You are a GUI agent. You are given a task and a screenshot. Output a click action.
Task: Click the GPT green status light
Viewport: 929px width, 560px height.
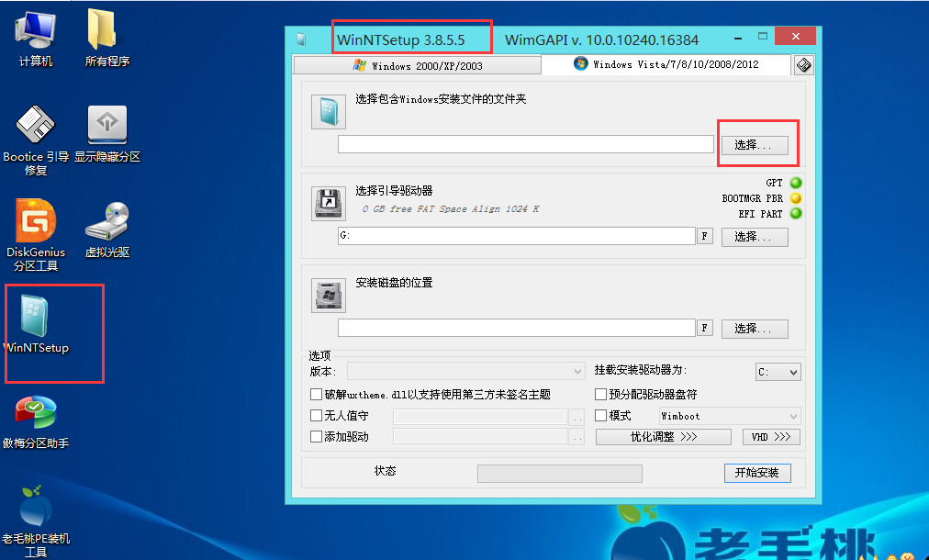point(796,183)
